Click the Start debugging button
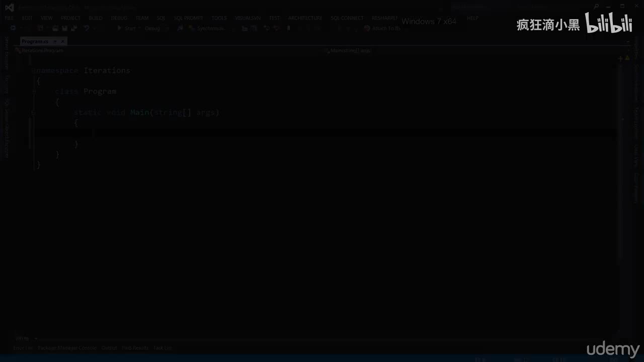644x362 pixels. [127, 29]
